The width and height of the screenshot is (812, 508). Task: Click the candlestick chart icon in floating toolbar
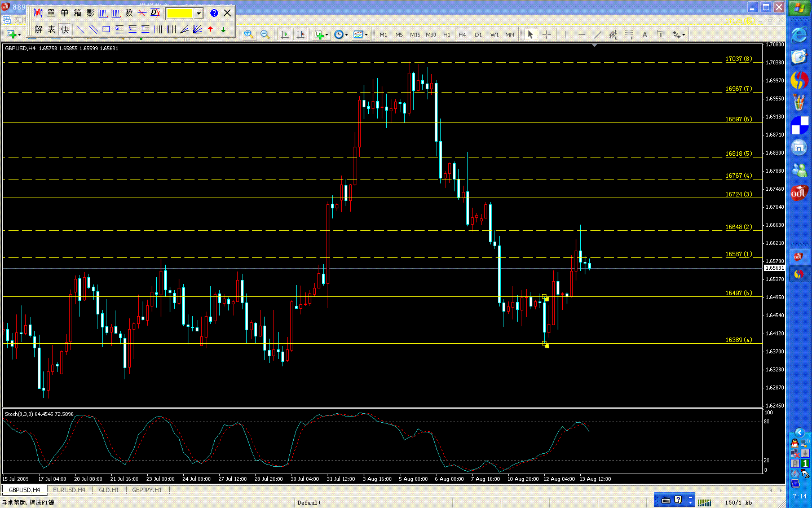tap(38, 13)
